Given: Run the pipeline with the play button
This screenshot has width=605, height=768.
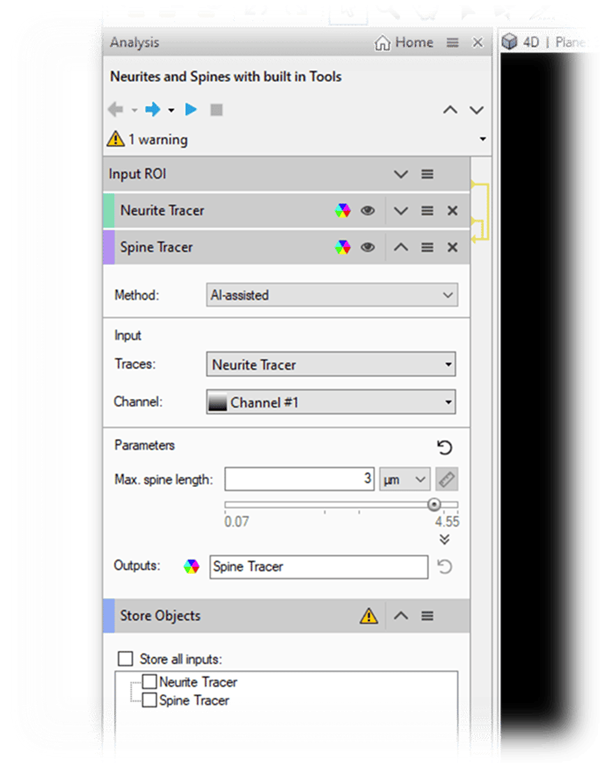Looking at the screenshot, I should (x=191, y=109).
